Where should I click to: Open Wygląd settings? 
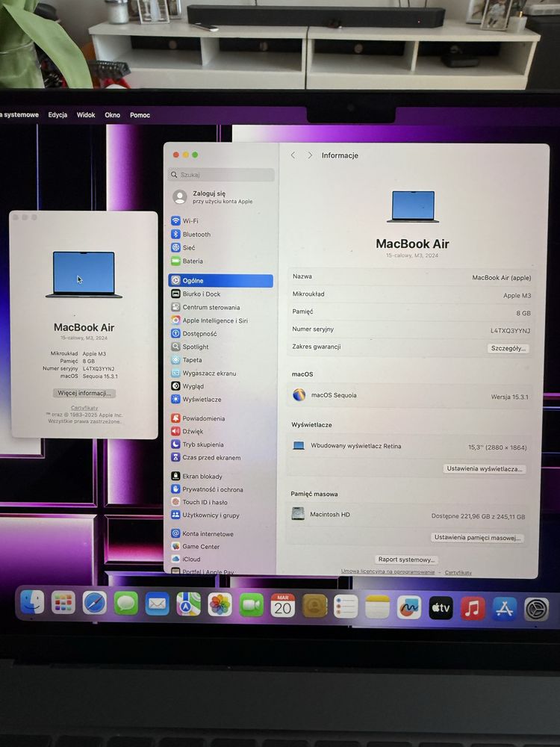click(x=187, y=386)
